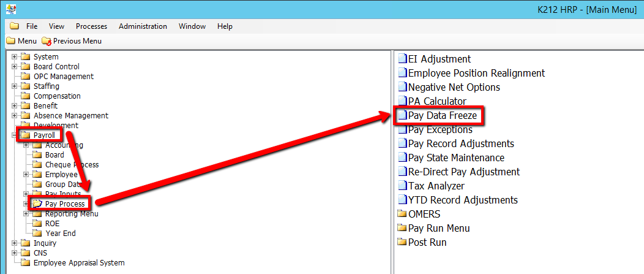Open the Administration menu
Image resolution: width=644 pixels, height=274 pixels.
143,26
